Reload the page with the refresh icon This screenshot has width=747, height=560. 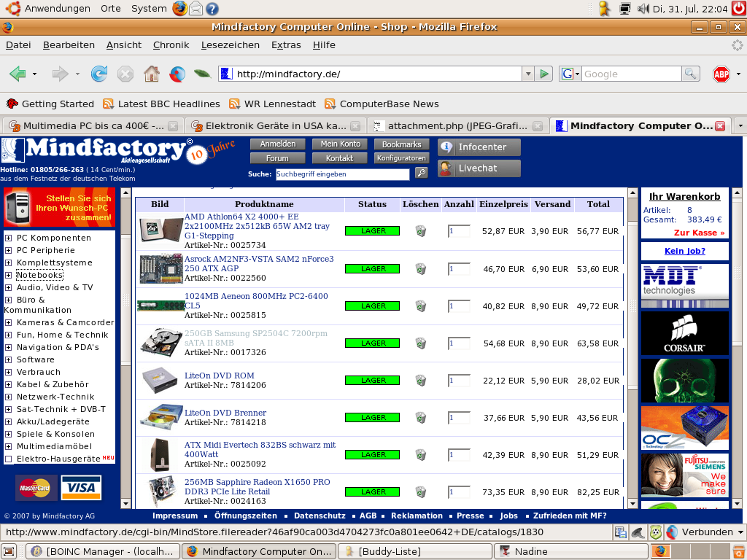[x=99, y=74]
